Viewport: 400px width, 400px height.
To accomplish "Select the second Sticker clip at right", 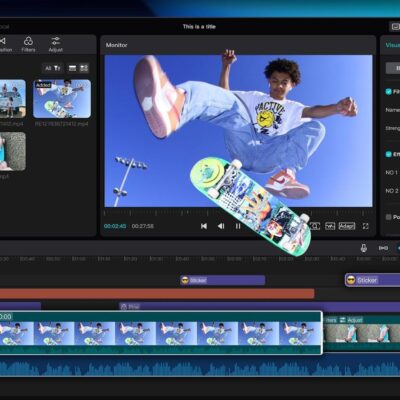I will pyautogui.click(x=372, y=280).
